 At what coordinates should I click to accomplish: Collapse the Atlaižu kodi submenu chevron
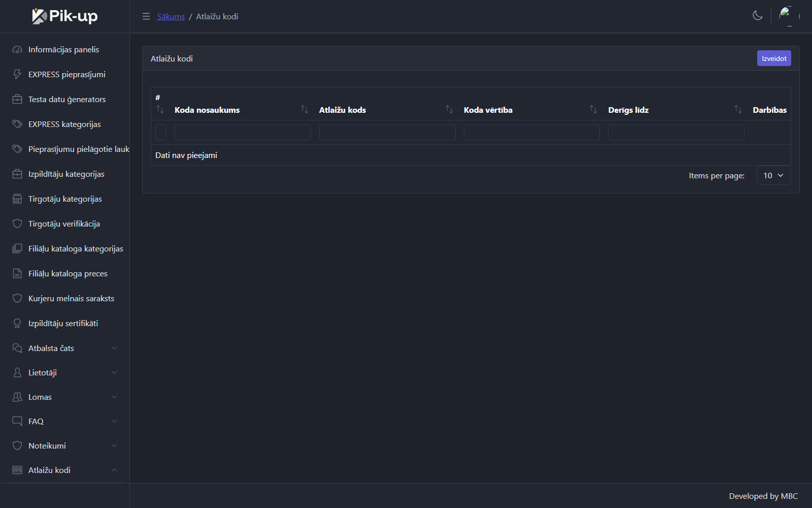pos(114,470)
